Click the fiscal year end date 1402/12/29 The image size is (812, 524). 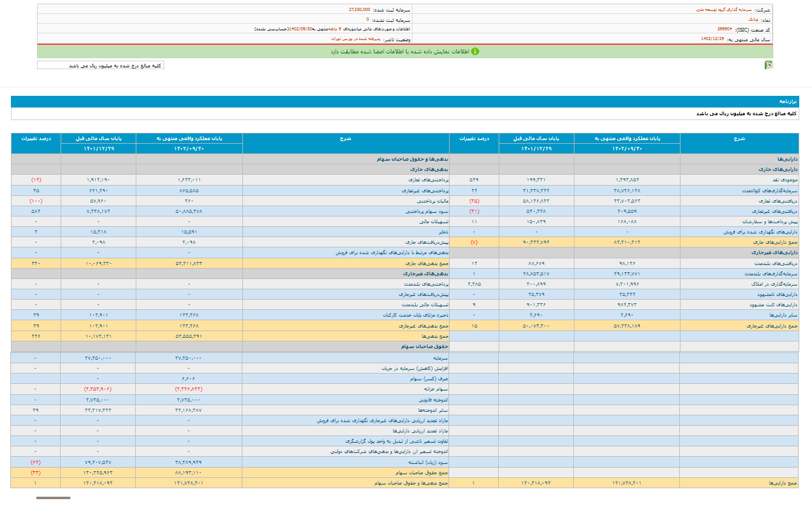tap(713, 38)
